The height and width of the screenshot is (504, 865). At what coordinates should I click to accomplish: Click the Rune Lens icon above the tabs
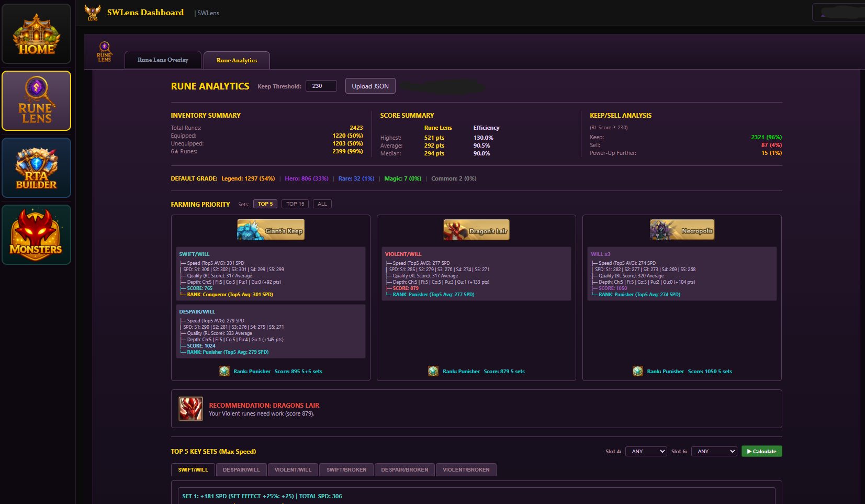coord(103,51)
